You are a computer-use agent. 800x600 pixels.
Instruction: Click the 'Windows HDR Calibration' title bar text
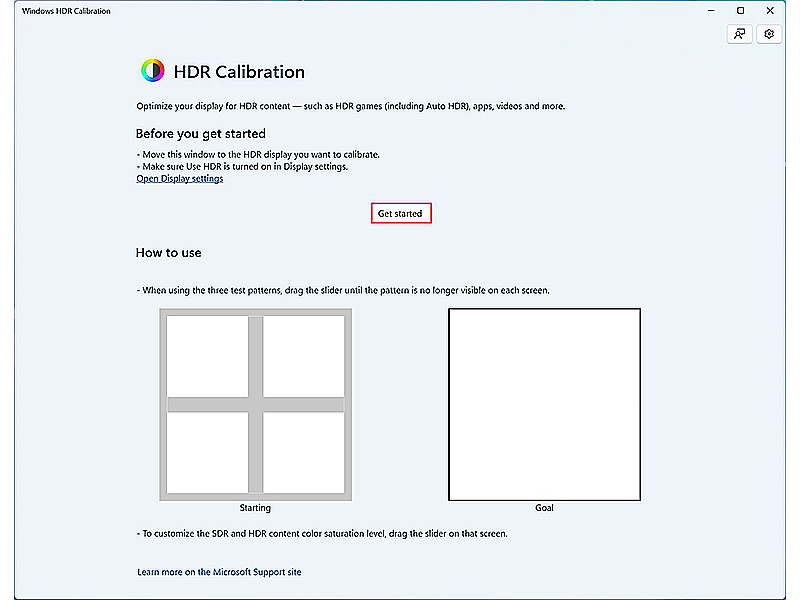click(66, 11)
